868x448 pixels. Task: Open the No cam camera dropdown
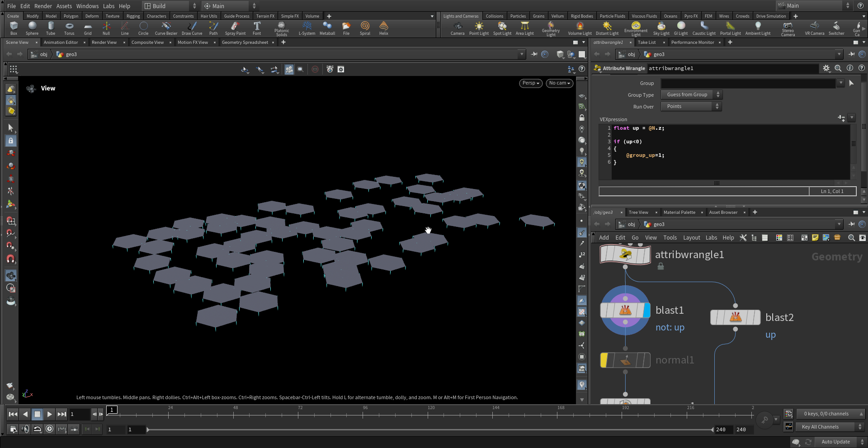point(559,83)
